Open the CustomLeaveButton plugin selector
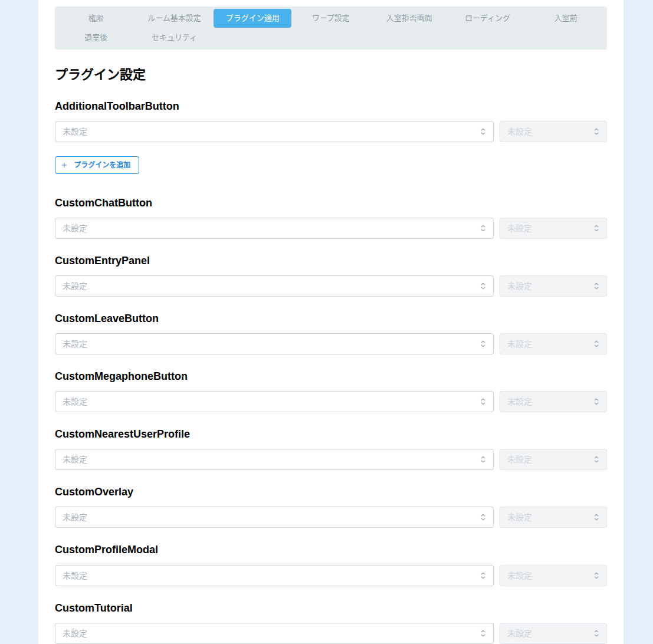 (x=274, y=344)
